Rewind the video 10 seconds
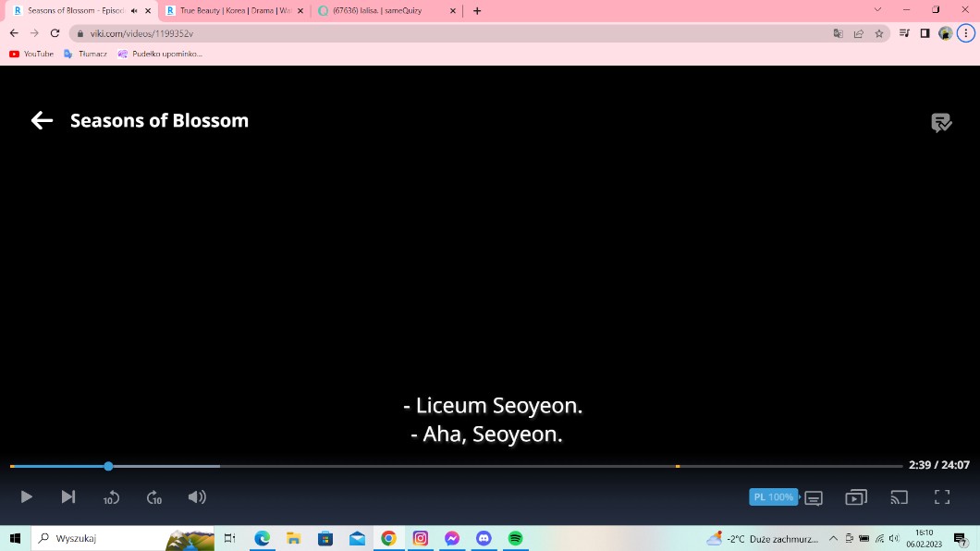 (x=111, y=497)
